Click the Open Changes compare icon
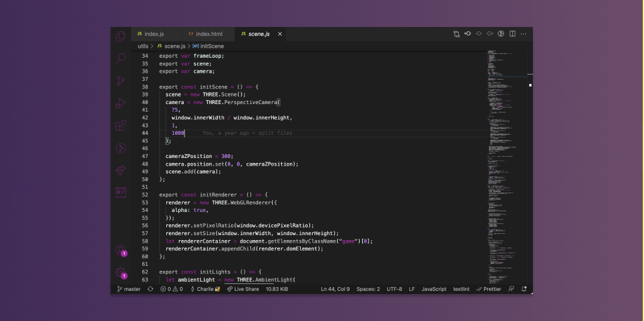This screenshot has width=644, height=321. (x=456, y=34)
